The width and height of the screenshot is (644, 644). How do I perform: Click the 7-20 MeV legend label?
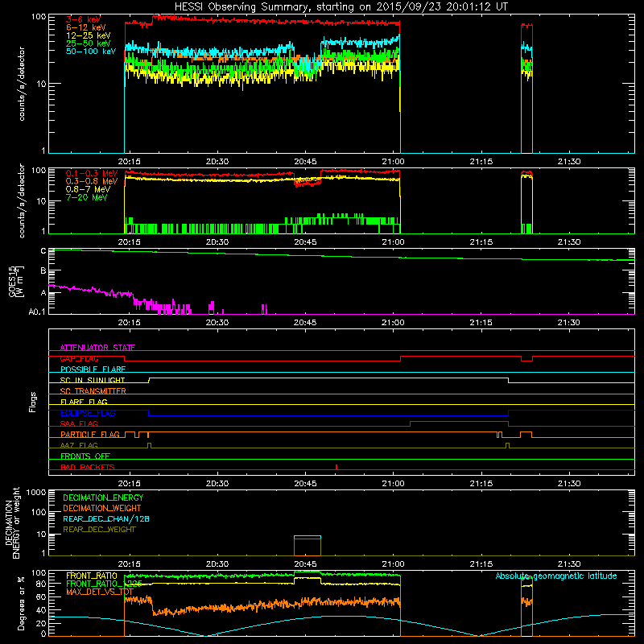pyautogui.click(x=87, y=197)
